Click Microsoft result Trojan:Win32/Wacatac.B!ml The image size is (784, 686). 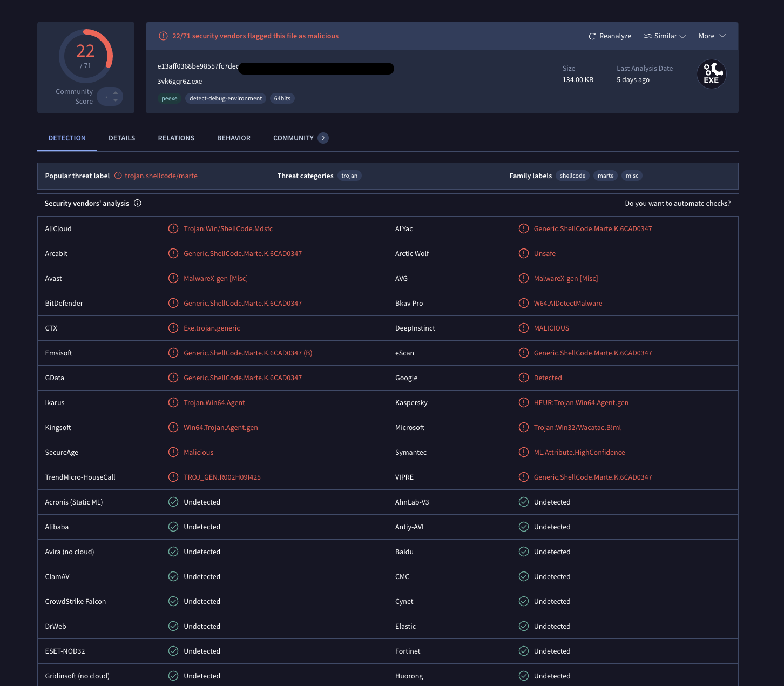[x=577, y=428]
